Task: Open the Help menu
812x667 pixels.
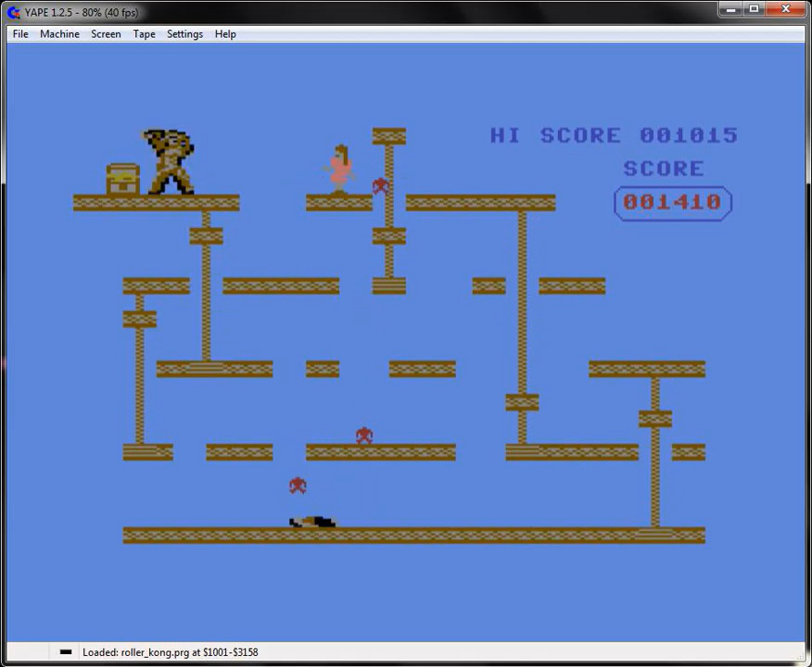Action: 225,34
